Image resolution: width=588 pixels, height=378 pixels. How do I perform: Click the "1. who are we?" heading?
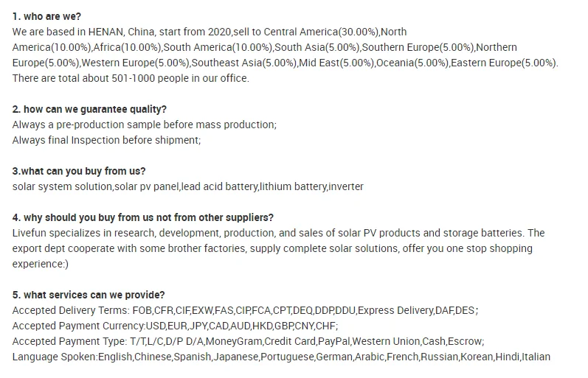(x=46, y=16)
